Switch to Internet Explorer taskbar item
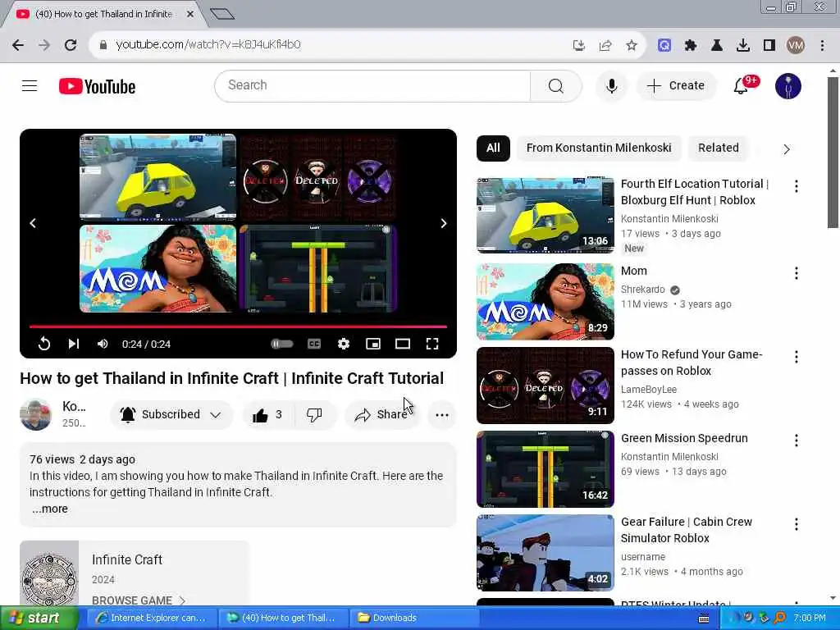This screenshot has height=630, width=840. pos(151,618)
